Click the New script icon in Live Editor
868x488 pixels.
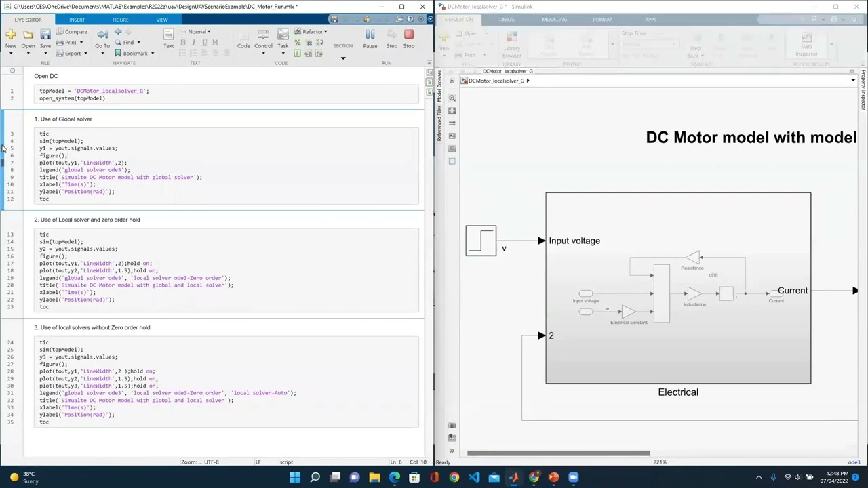(x=11, y=35)
